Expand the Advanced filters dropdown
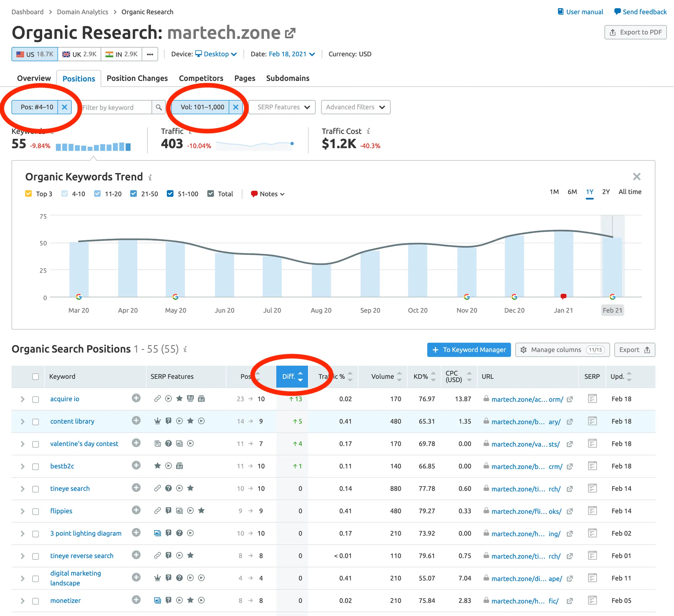This screenshot has height=616, width=674. point(355,107)
